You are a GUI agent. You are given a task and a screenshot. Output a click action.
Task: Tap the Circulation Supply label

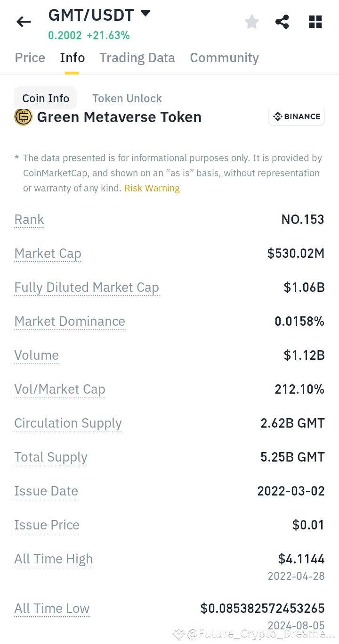coord(68,423)
